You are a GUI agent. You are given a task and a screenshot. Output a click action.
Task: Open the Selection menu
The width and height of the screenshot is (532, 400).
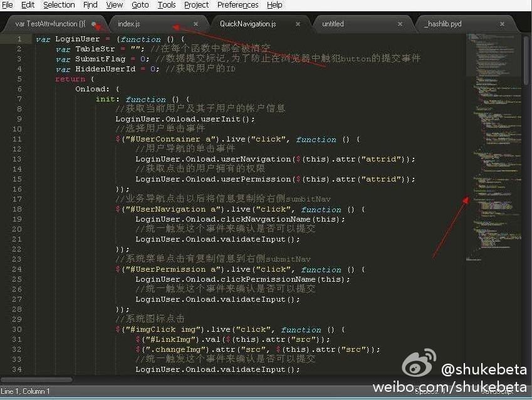(59, 4)
